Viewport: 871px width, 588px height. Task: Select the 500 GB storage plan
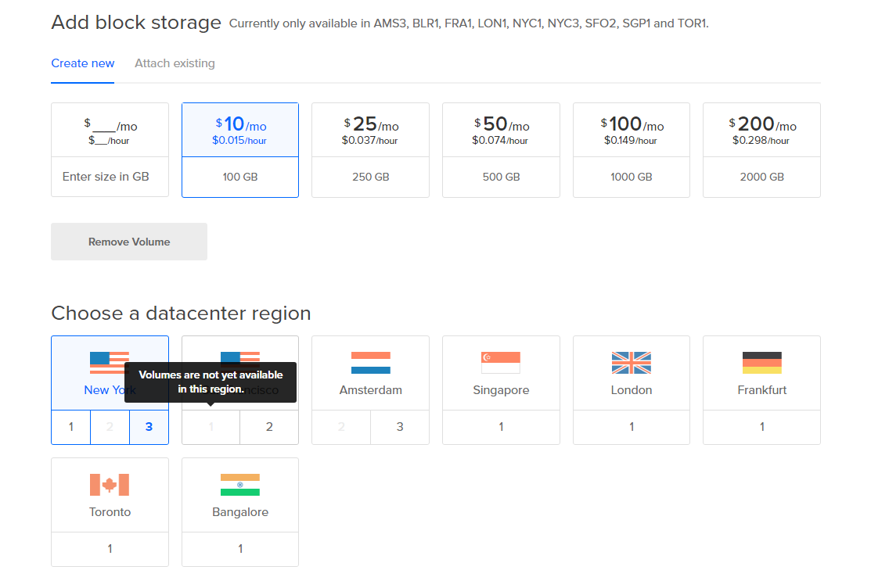point(501,150)
